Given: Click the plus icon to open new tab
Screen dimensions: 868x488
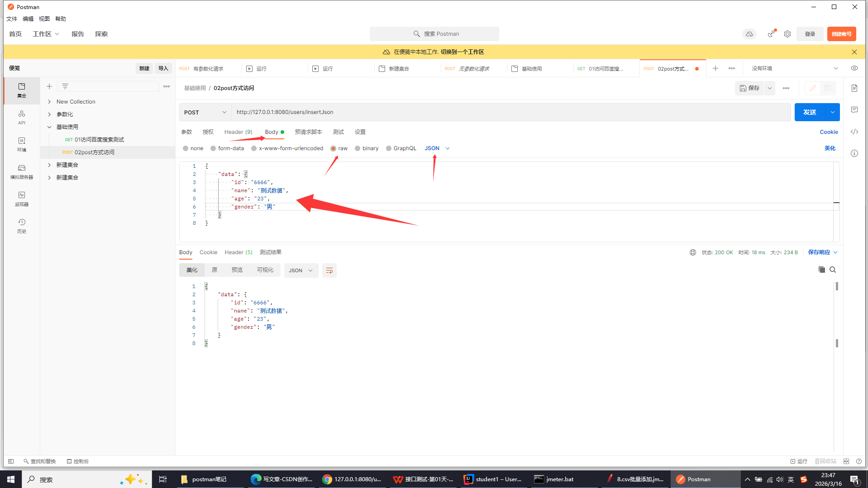Looking at the screenshot, I should tap(715, 68).
